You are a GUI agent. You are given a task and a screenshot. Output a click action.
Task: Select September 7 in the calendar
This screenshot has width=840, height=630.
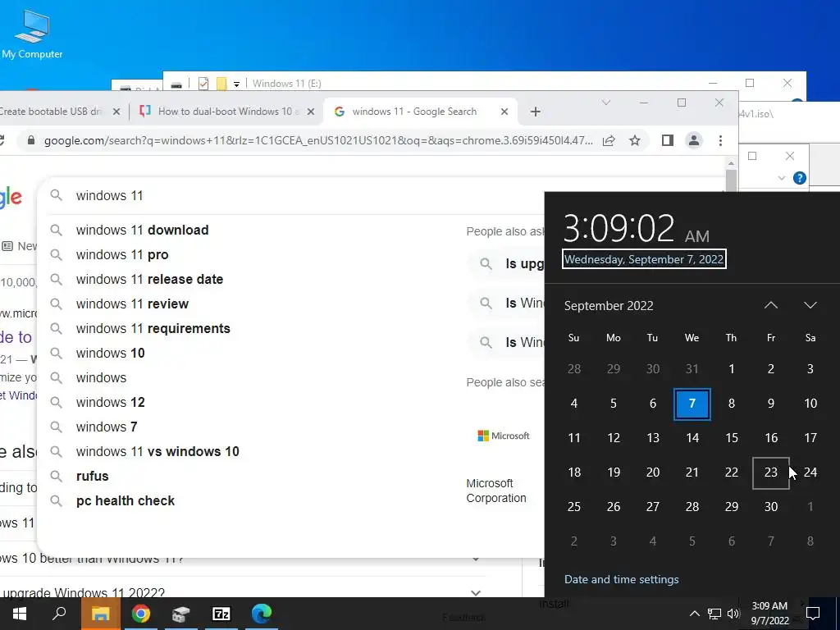(x=692, y=404)
